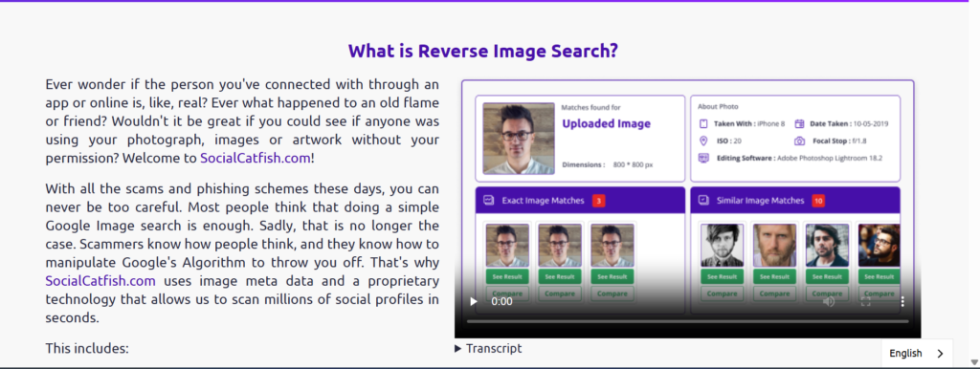This screenshot has height=369, width=980.
Task: Open video fullscreen mode
Action: (865, 301)
